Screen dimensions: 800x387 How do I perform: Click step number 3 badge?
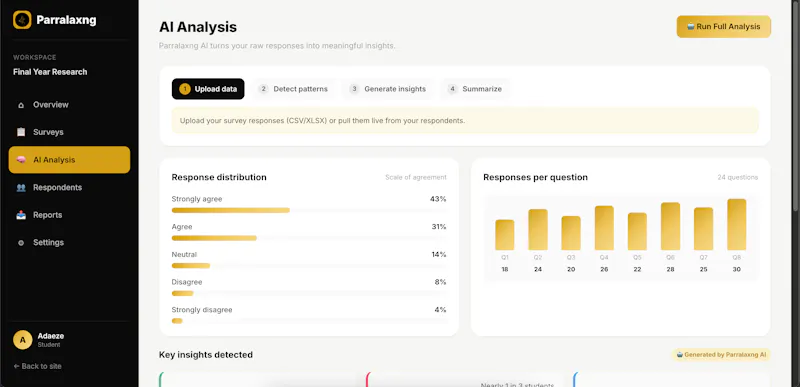tap(354, 89)
